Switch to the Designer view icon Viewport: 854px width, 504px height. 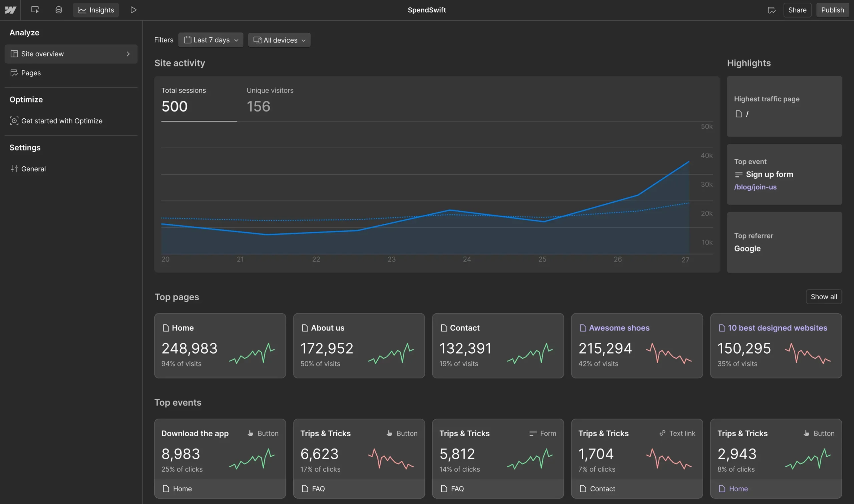click(35, 10)
